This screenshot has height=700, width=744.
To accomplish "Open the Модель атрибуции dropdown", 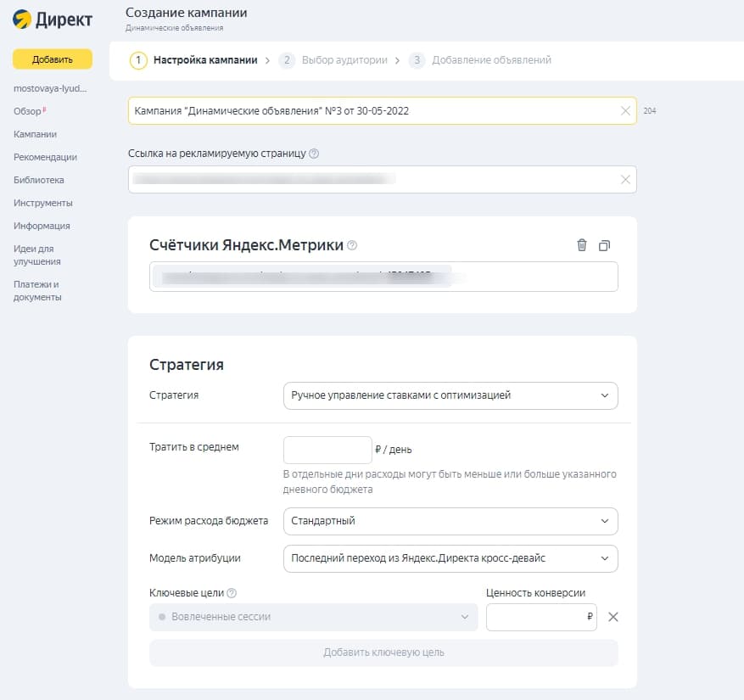I will [450, 559].
